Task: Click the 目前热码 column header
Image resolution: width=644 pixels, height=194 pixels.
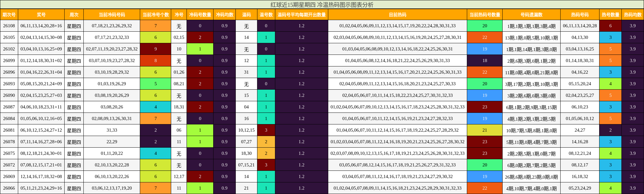Action: (398, 15)
